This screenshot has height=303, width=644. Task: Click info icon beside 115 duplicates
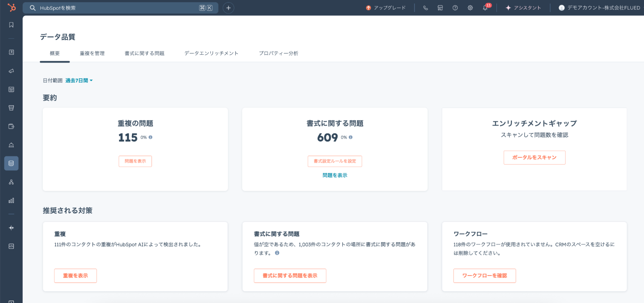pyautogui.click(x=150, y=137)
